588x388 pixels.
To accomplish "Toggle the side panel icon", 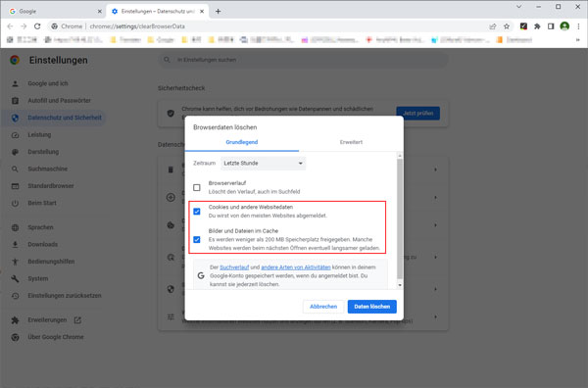I will pyautogui.click(x=551, y=26).
